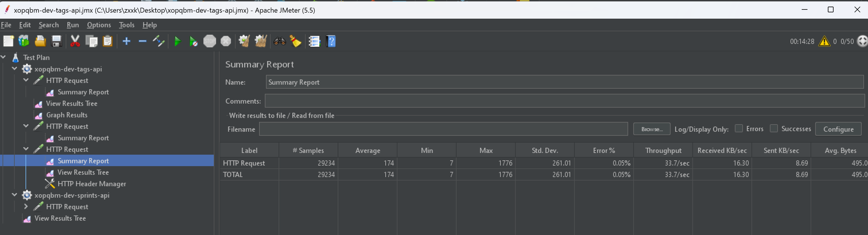This screenshot has height=235, width=868.
Task: Click in the Name field
Action: pyautogui.click(x=565, y=82)
